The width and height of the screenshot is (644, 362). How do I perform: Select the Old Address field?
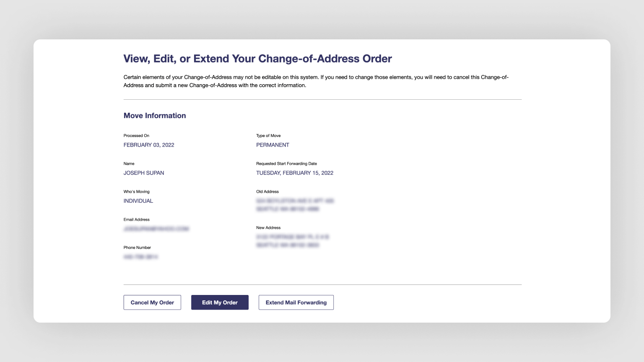pyautogui.click(x=296, y=204)
